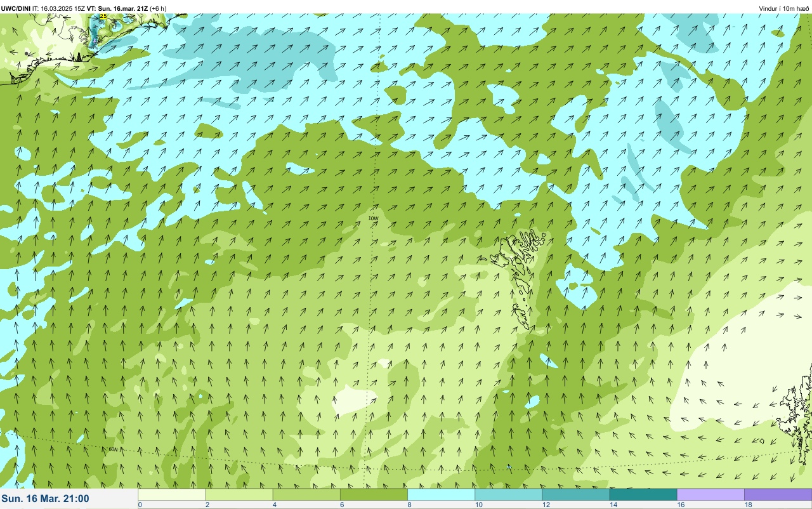Click the light cyan 8–10 legend swatch
Viewport: 812px width, 509px height.
point(441,494)
